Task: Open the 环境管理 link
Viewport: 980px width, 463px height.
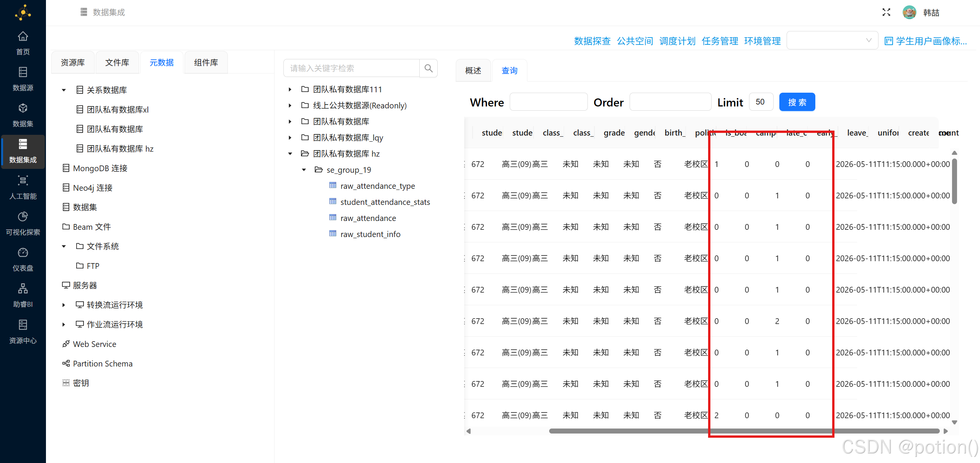Action: pos(762,41)
